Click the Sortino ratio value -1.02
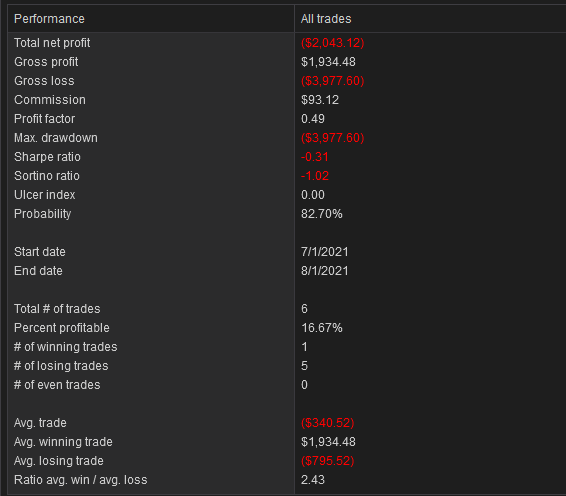Image resolution: width=566 pixels, height=496 pixels. [315, 176]
